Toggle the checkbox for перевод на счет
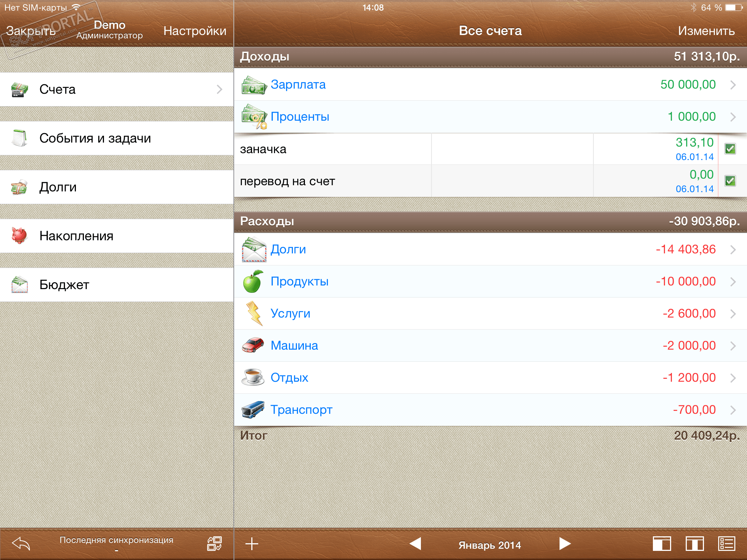This screenshot has width=747, height=560. coord(730,181)
